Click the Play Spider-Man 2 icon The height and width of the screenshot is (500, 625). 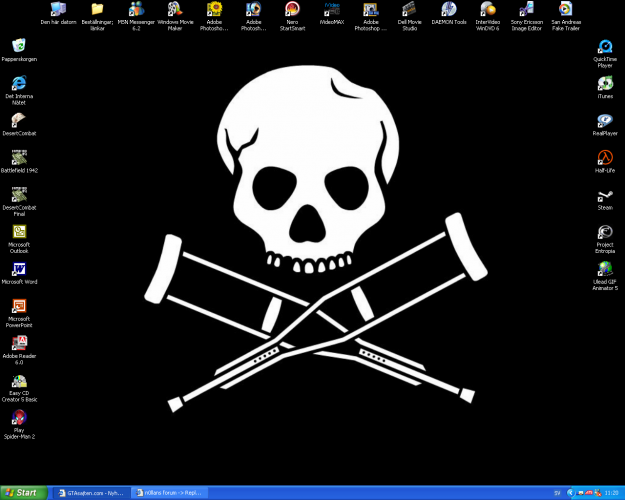pyautogui.click(x=19, y=418)
